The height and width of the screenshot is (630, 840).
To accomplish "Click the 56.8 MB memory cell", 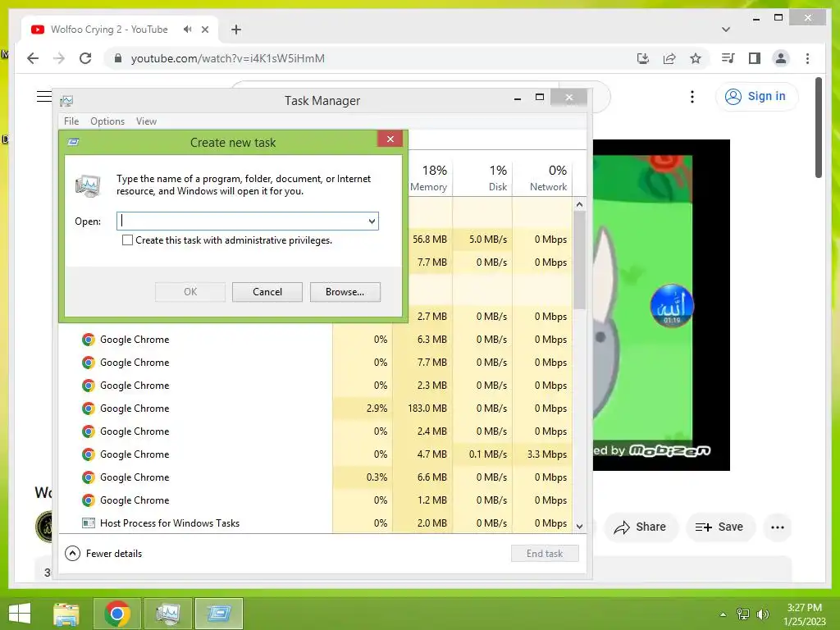I will click(430, 240).
